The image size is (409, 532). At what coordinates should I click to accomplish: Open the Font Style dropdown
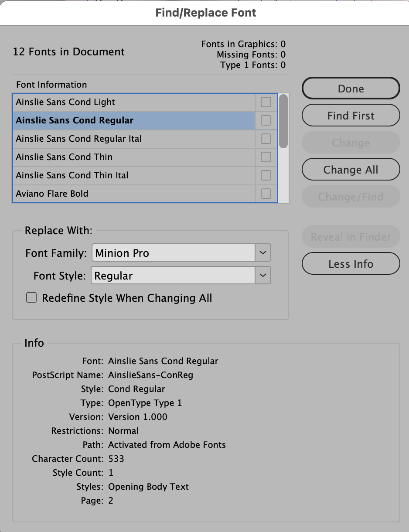click(262, 275)
